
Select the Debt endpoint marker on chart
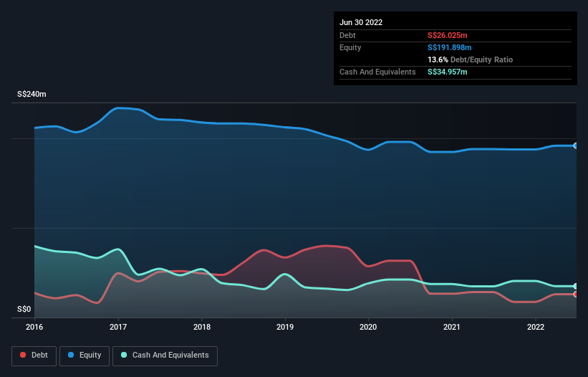pos(576,294)
